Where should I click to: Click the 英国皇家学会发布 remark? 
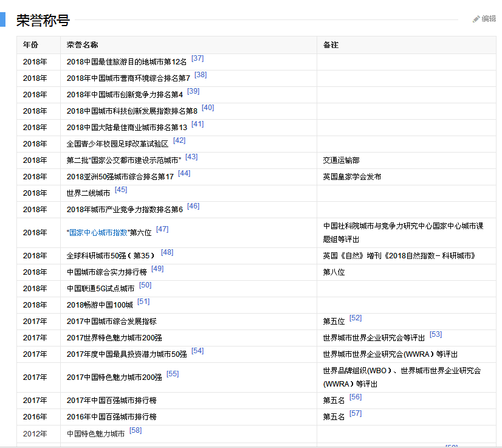[352, 177]
